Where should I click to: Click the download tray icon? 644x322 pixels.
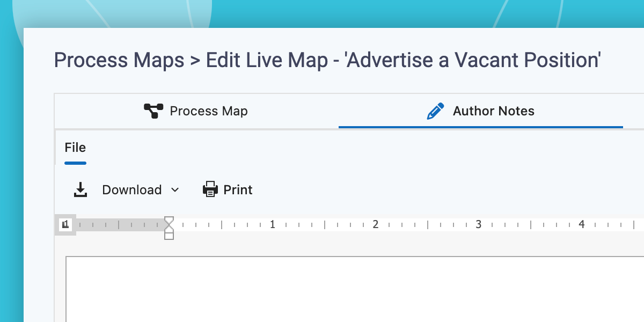point(80,189)
